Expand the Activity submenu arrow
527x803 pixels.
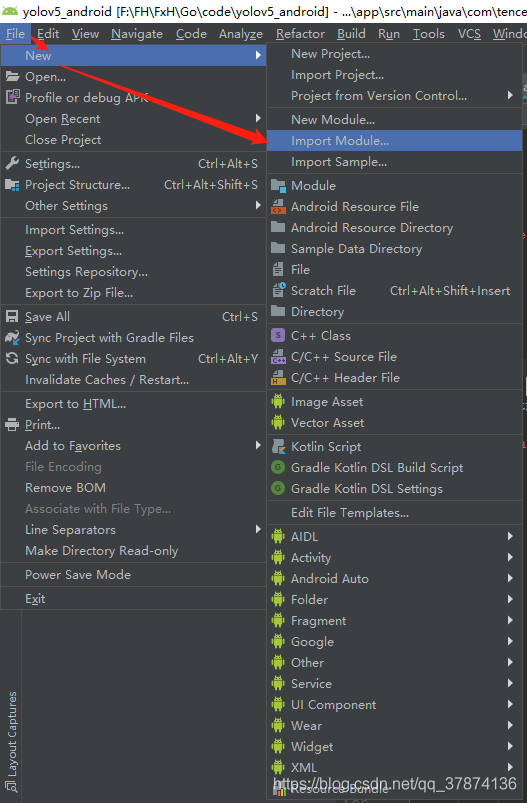[x=510, y=557]
